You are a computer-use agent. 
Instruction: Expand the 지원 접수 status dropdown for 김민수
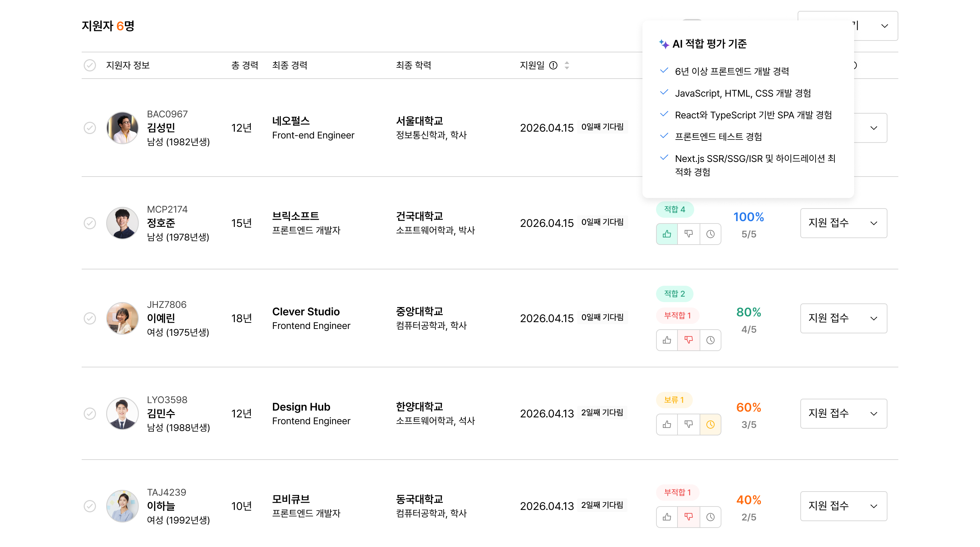(844, 414)
